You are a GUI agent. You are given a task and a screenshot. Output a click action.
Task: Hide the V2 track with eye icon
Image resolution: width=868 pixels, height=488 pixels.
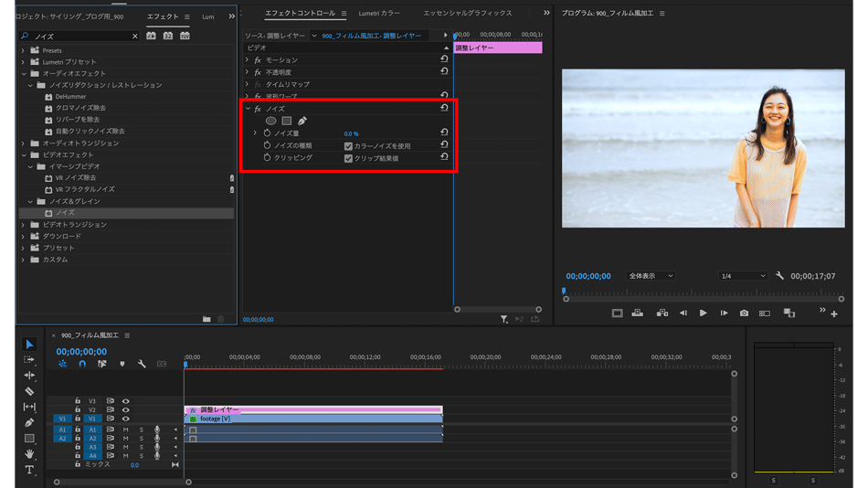(126, 410)
